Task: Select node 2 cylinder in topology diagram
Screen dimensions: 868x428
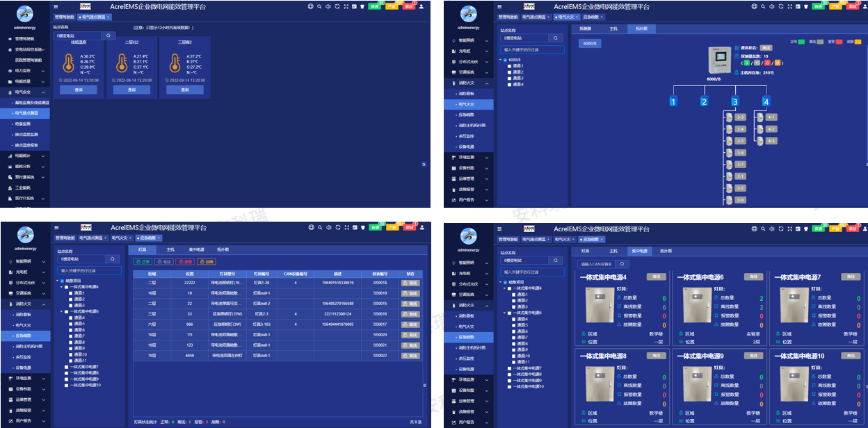Action: pyautogui.click(x=704, y=101)
